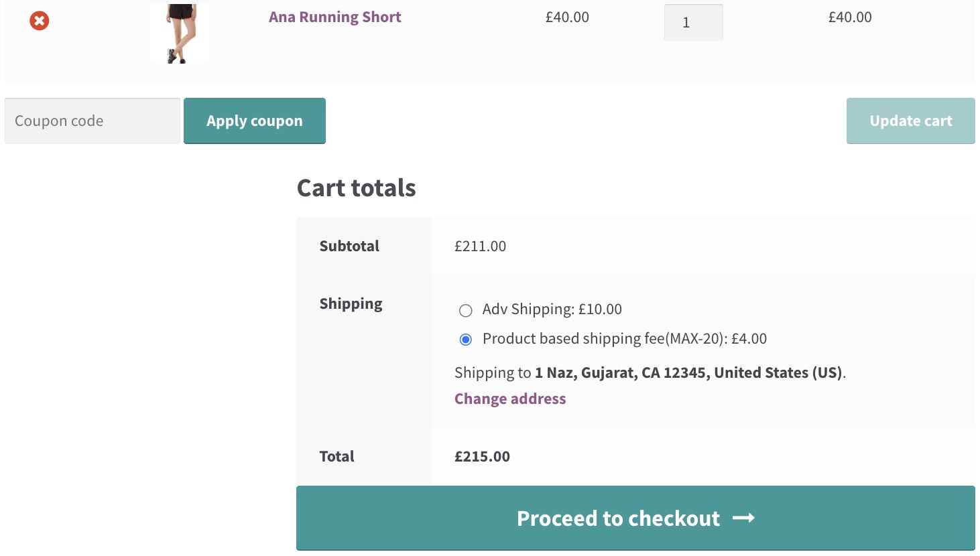Click the Ana Running Short line subtotal
This screenshot has width=980, height=556.
(850, 17)
